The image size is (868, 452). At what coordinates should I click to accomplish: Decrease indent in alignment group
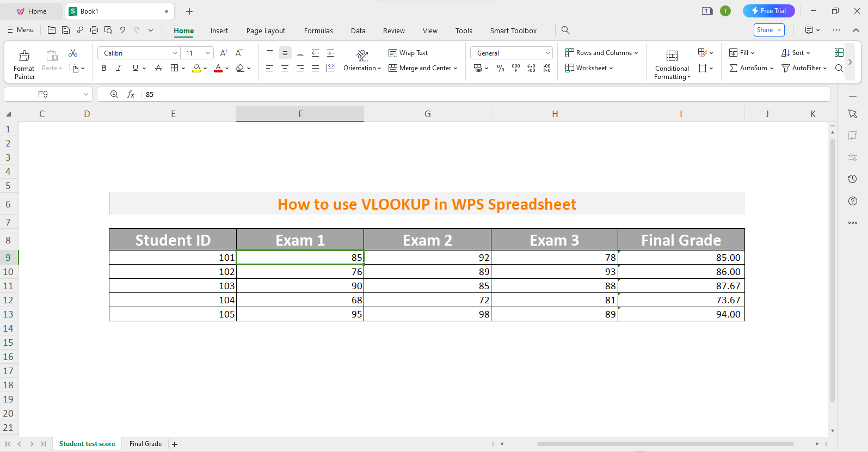point(315,53)
